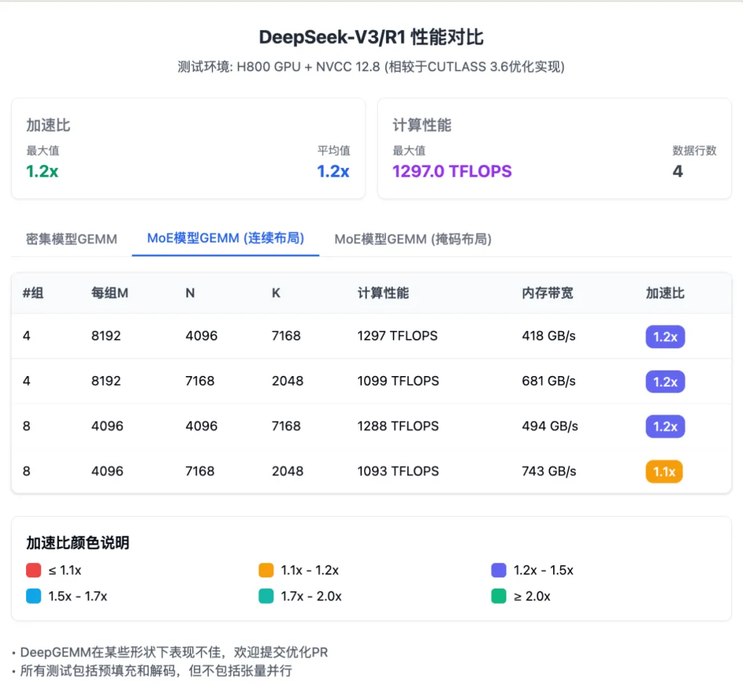The image size is (743, 700).
Task: Click the 数据行数 value 4
Action: coord(678,171)
